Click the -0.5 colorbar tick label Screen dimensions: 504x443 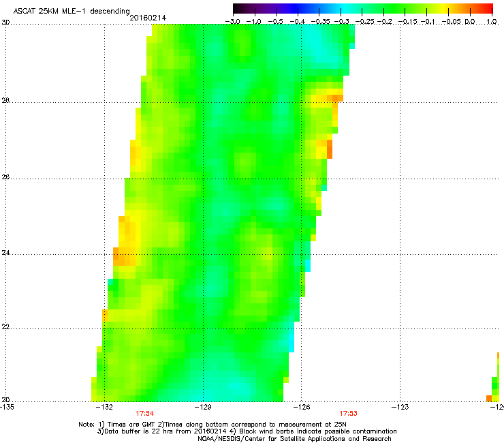(276, 22)
